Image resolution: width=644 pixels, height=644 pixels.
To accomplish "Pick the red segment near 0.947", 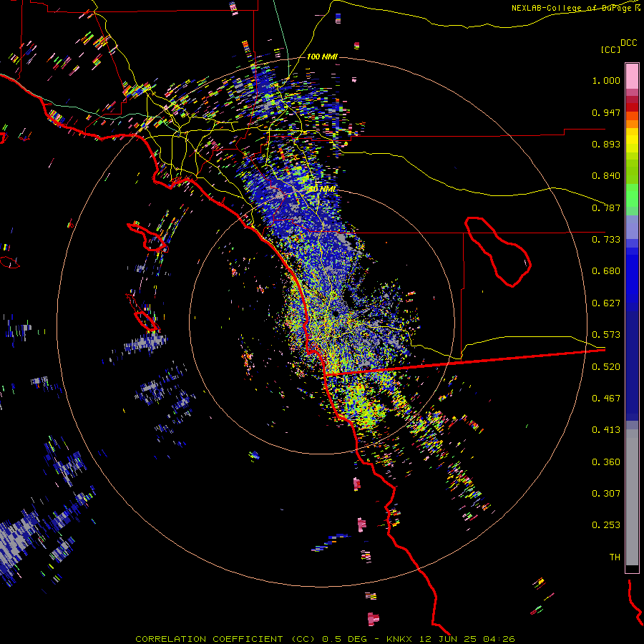I will (632, 107).
